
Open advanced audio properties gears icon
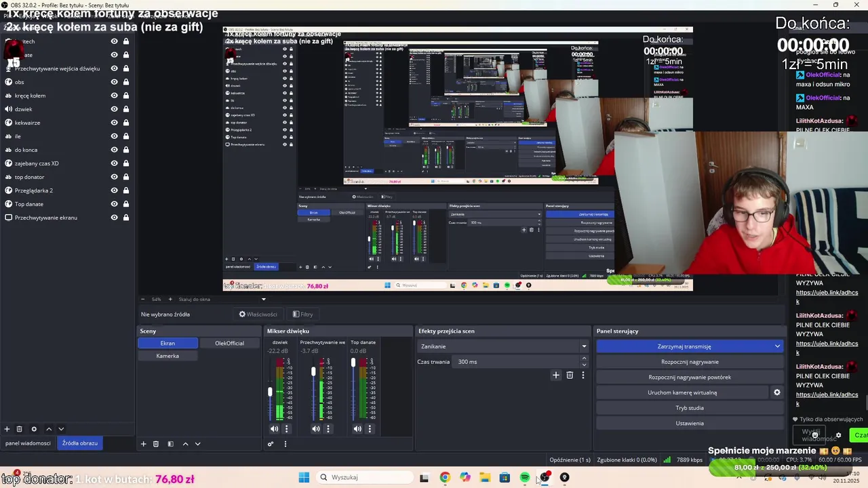[271, 444]
